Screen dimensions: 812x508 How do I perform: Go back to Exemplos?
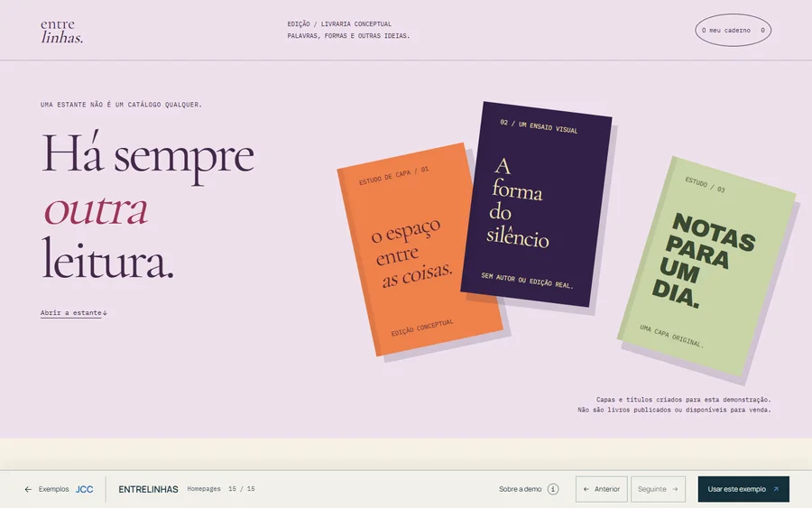47,489
